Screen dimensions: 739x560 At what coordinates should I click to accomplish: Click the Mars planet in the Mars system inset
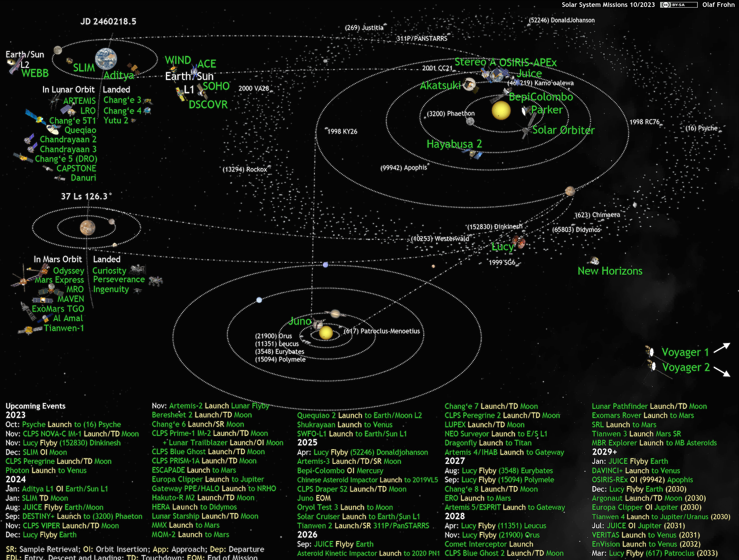[x=87, y=227]
